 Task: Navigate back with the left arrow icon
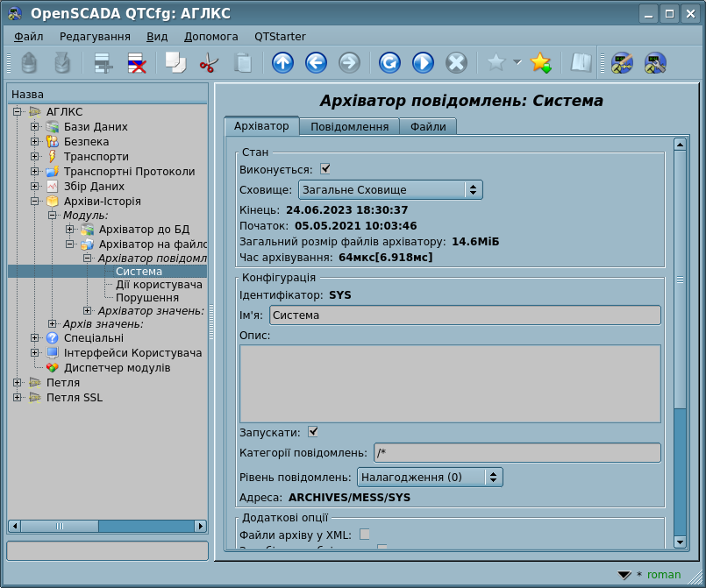(316, 63)
